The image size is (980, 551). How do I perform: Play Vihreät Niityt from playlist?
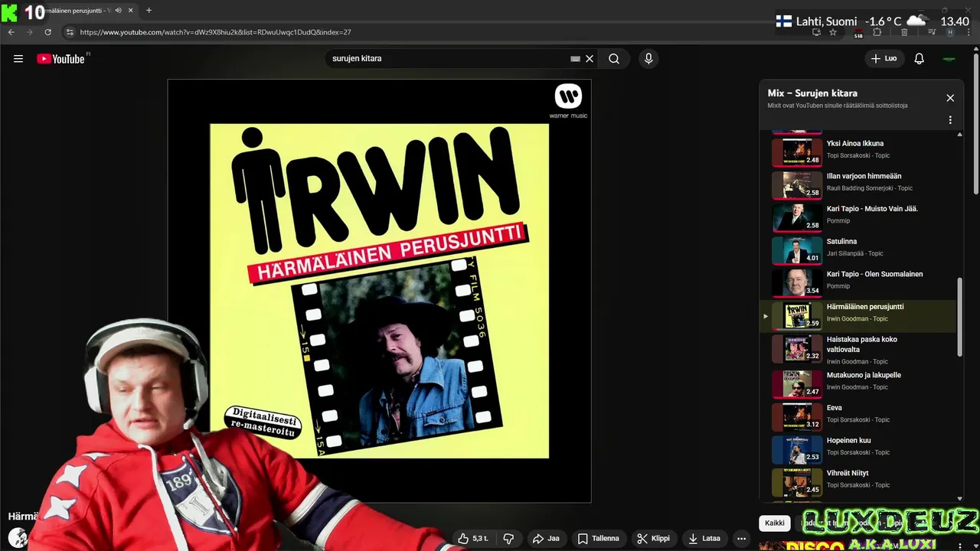click(857, 481)
